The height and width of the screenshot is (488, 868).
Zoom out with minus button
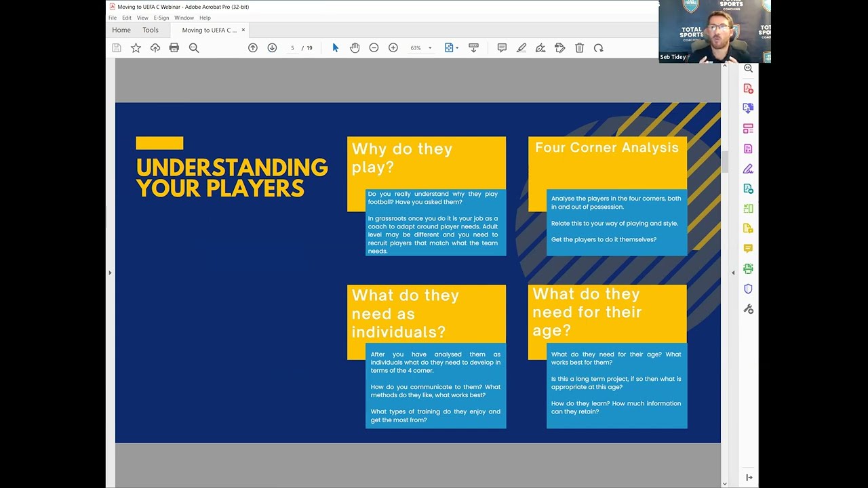[x=374, y=48]
